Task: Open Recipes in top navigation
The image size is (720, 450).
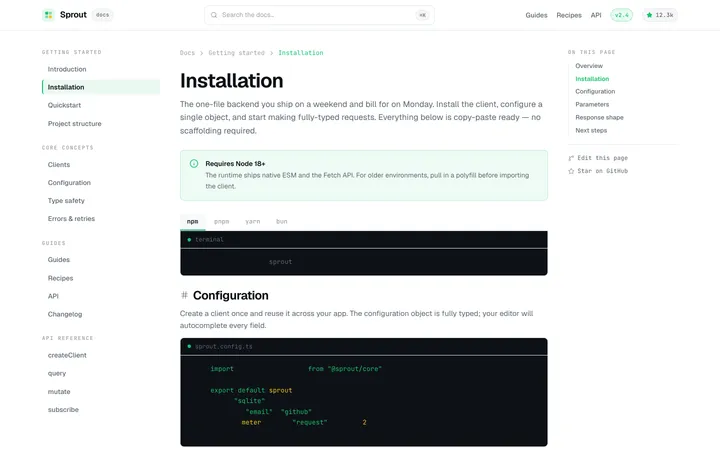Action: pyautogui.click(x=569, y=15)
